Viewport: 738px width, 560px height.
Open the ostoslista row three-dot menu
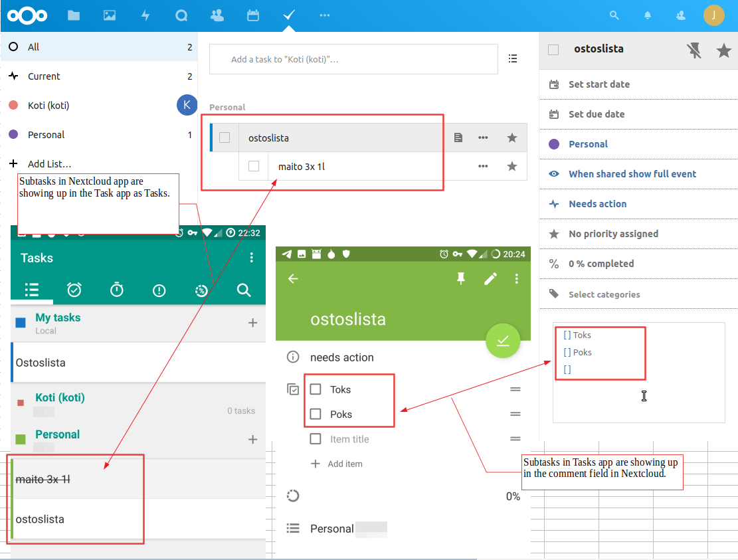483,137
